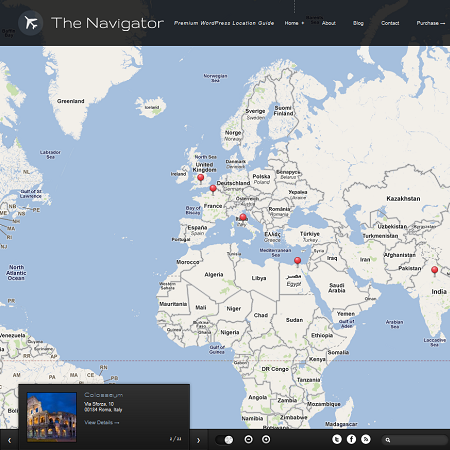The height and width of the screenshot is (450, 450).
Task: Go to the Blog page
Action: [358, 23]
